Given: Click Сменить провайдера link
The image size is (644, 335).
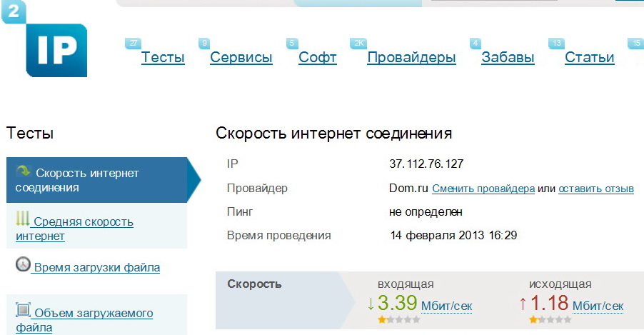Looking at the screenshot, I should click(x=483, y=189).
